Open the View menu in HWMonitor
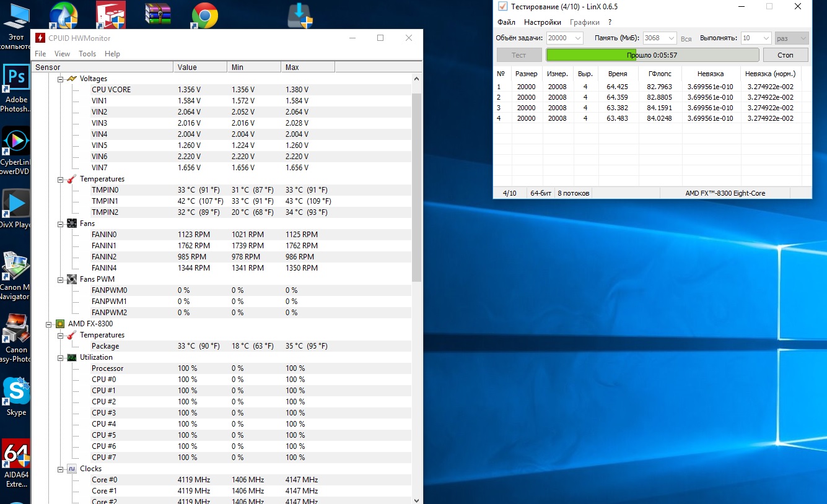This screenshot has height=504, width=827. click(63, 54)
